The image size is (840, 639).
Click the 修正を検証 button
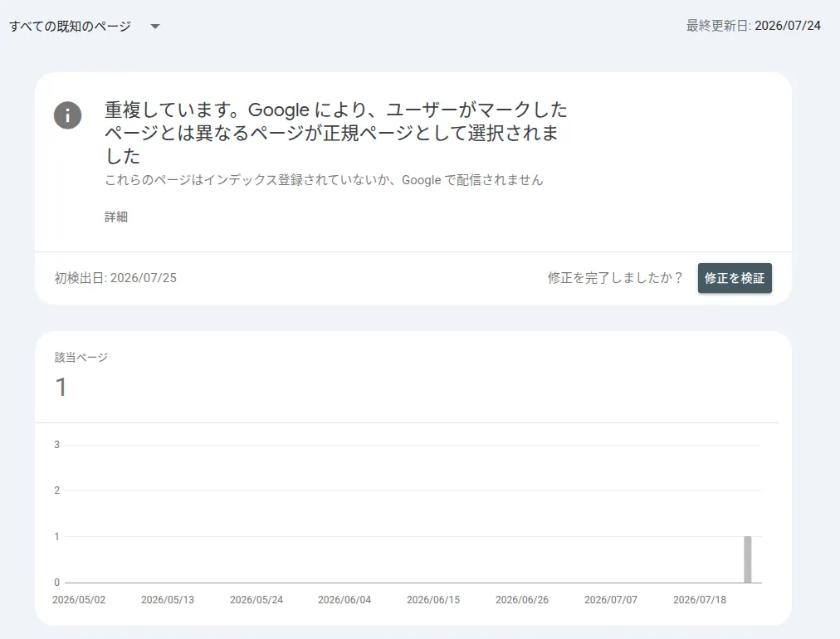pos(735,278)
